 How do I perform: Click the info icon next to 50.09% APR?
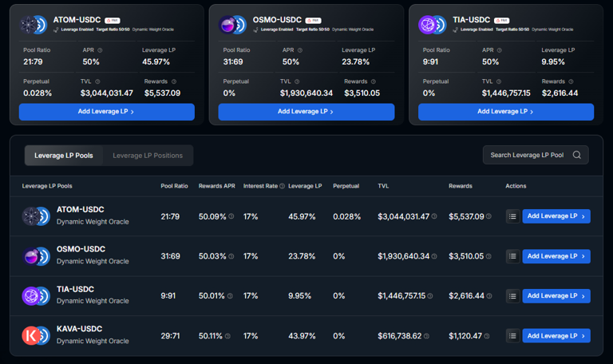(231, 216)
